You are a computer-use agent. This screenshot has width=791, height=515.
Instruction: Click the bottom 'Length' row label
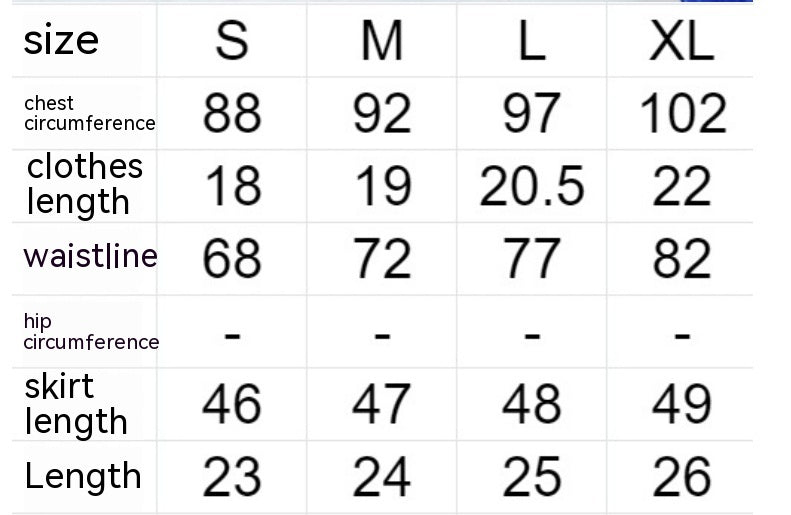coord(83,476)
